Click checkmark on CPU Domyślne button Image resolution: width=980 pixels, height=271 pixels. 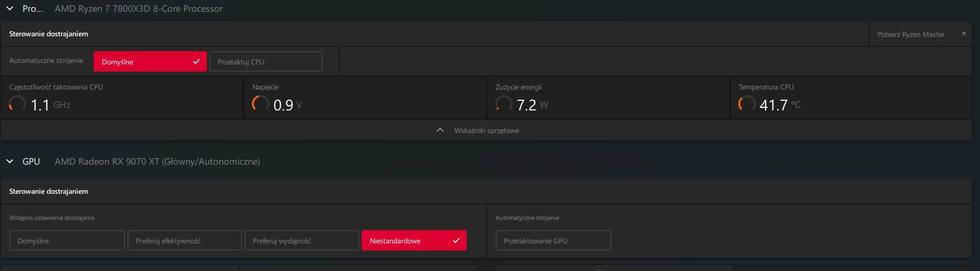tap(196, 61)
